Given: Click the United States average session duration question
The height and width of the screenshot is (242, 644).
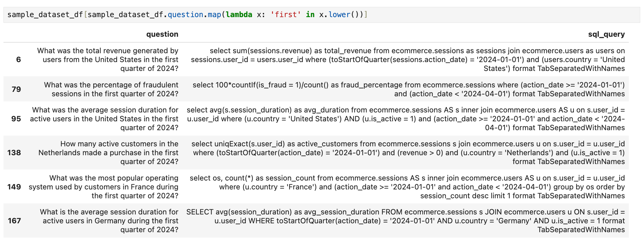Looking at the screenshot, I should 104,119.
